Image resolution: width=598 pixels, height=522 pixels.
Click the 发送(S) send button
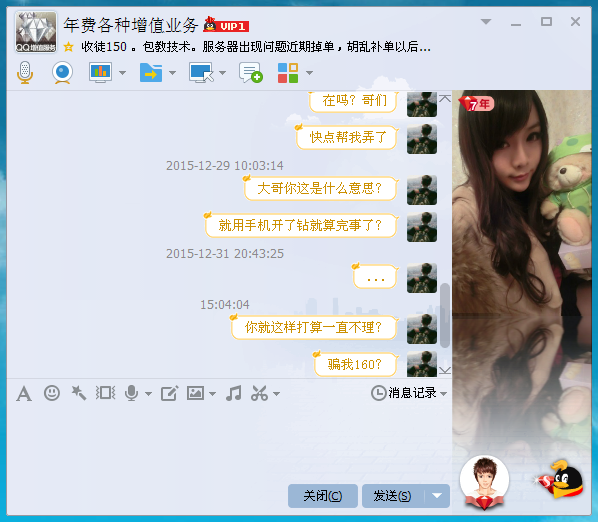pos(393,496)
